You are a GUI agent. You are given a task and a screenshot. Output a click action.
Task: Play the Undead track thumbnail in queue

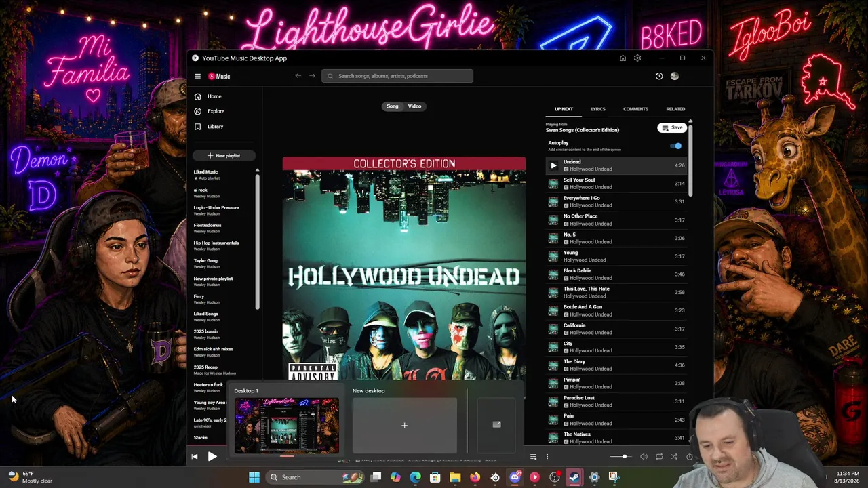click(x=553, y=165)
